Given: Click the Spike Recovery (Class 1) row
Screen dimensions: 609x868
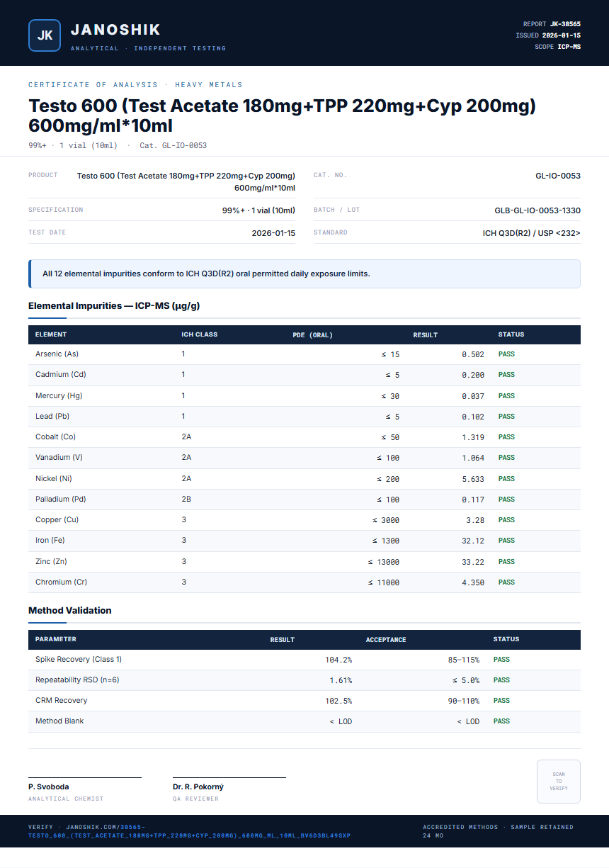Looking at the screenshot, I should 304,660.
